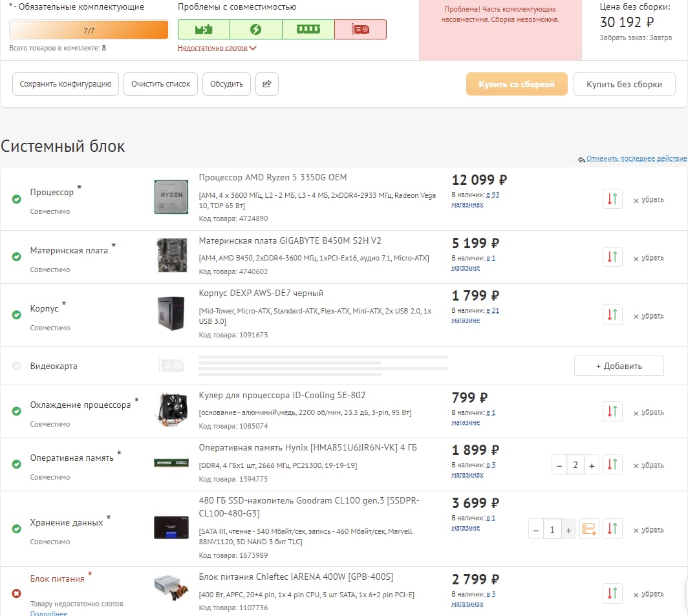Click 'Купить со сборкой' button
This screenshot has height=616, width=688.
point(517,84)
